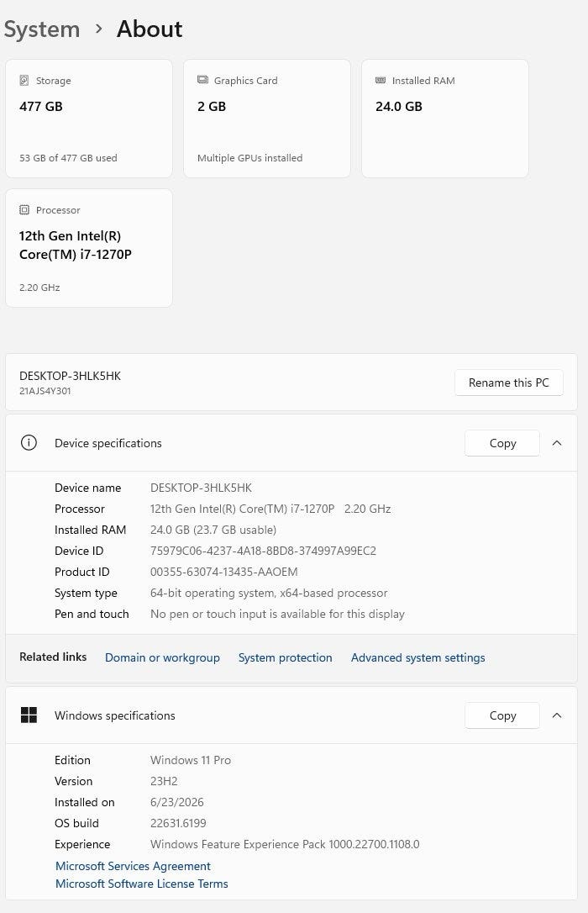
Task: Click the Device specifications info icon
Action: click(29, 443)
